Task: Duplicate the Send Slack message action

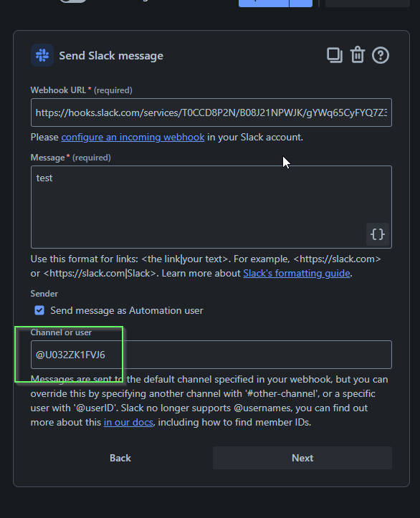Action: [x=335, y=55]
